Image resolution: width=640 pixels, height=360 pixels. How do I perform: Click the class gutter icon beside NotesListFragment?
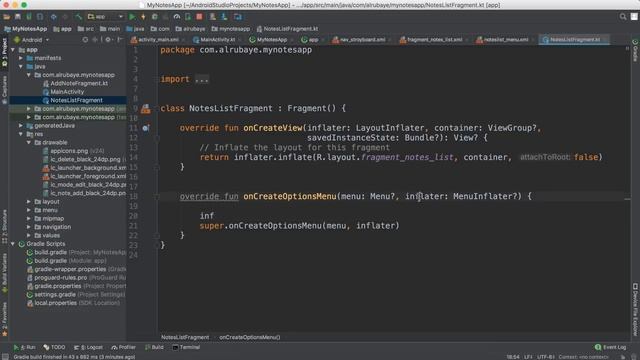tap(146, 109)
